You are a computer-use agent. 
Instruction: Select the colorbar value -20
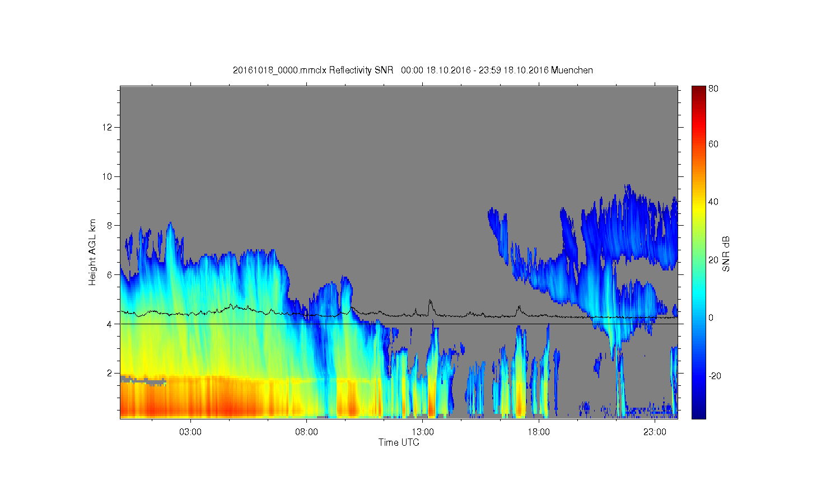[715, 376]
